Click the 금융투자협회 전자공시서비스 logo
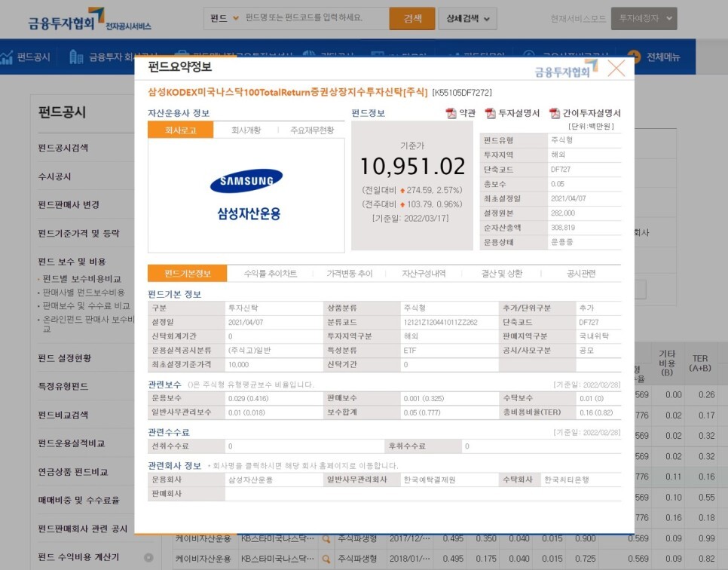 point(89,20)
